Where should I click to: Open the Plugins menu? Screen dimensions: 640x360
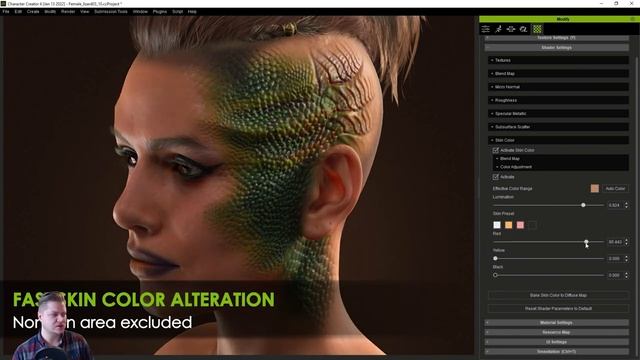(x=160, y=11)
